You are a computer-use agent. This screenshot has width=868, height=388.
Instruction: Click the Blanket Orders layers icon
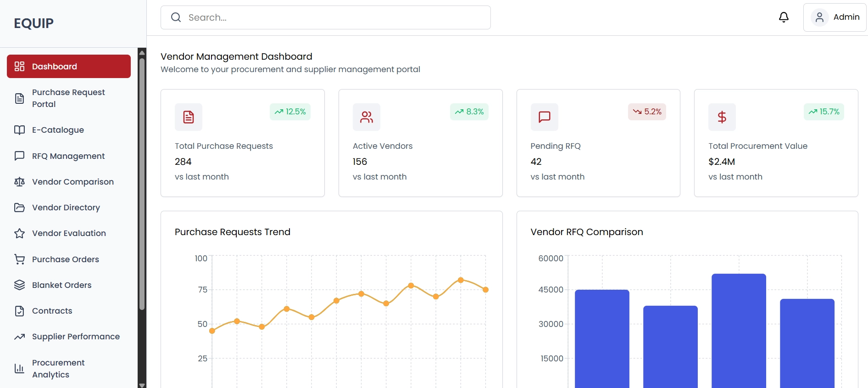click(x=19, y=285)
